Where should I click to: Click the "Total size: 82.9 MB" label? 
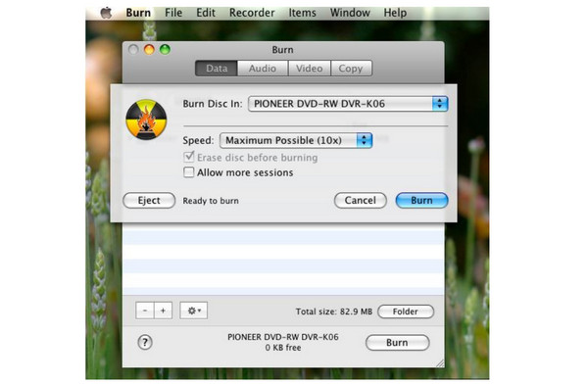334,312
